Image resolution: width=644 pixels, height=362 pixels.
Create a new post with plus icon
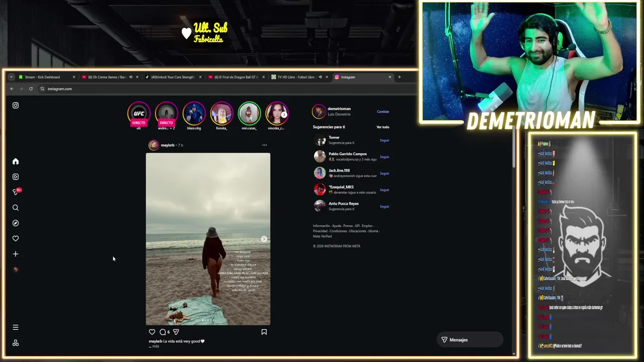click(16, 254)
